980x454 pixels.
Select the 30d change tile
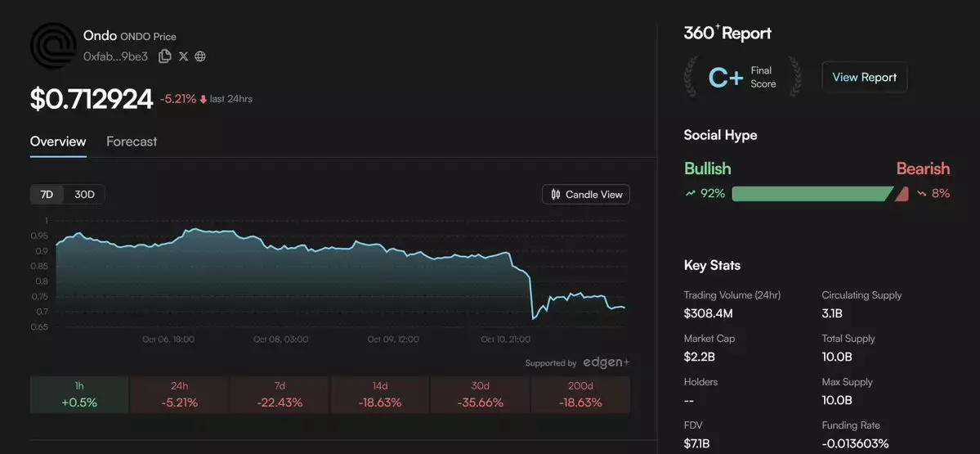click(480, 394)
